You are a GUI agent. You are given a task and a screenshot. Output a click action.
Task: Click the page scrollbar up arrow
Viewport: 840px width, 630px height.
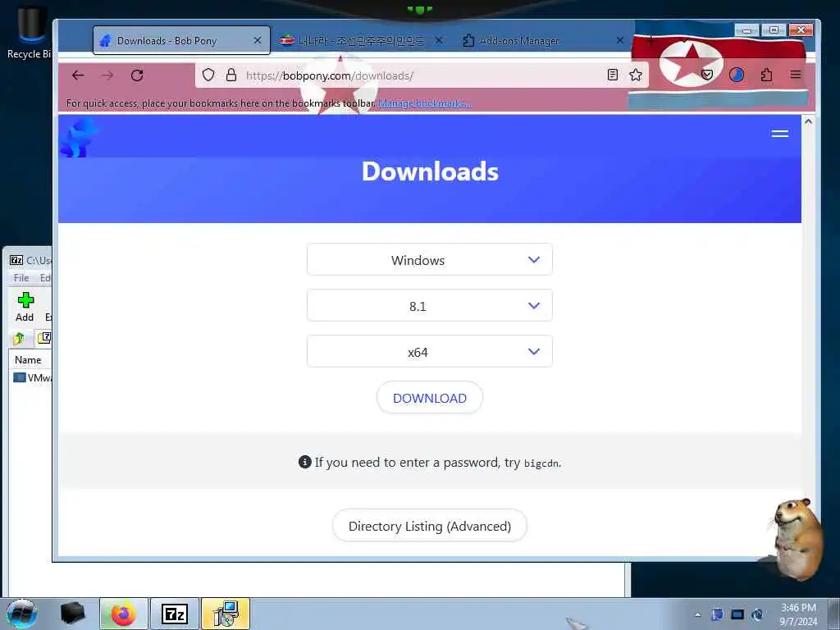click(x=808, y=121)
